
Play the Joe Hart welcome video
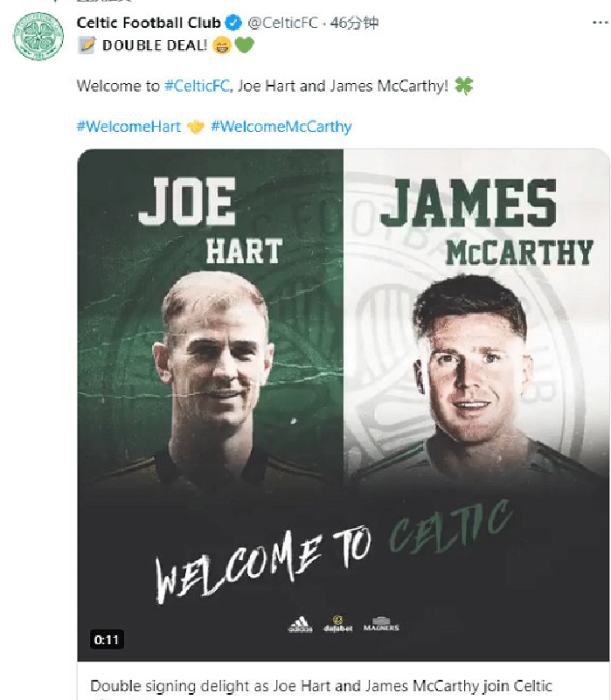pyautogui.click(x=344, y=405)
